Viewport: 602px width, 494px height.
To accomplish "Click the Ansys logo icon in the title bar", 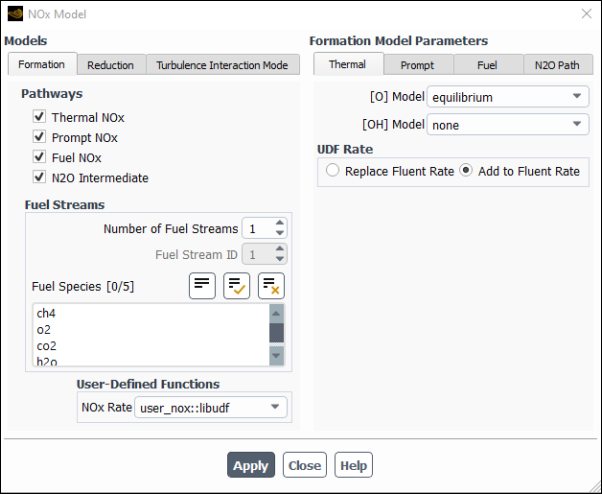I will tap(15, 14).
